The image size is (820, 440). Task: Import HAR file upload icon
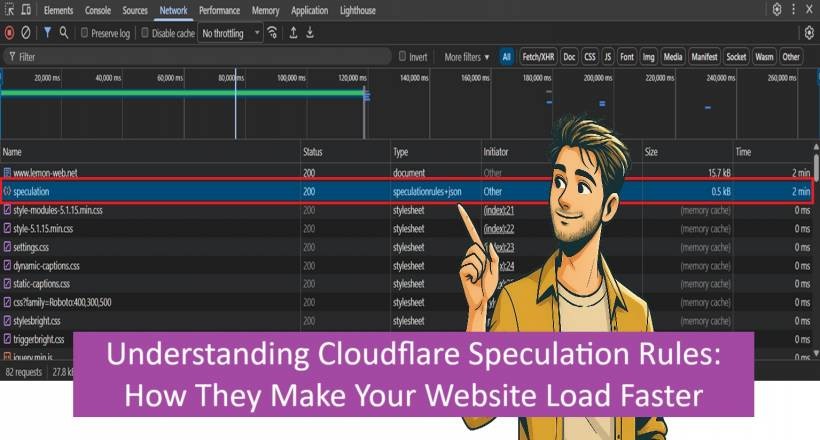point(293,33)
